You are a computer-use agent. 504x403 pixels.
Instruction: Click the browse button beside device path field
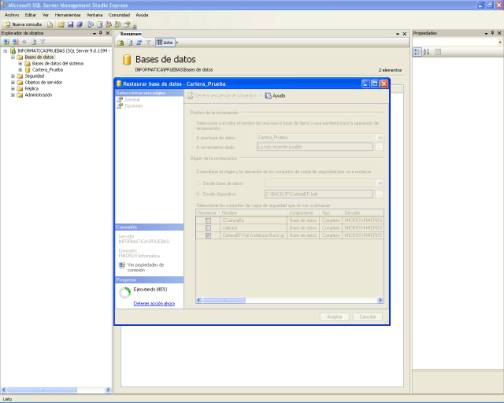379,194
